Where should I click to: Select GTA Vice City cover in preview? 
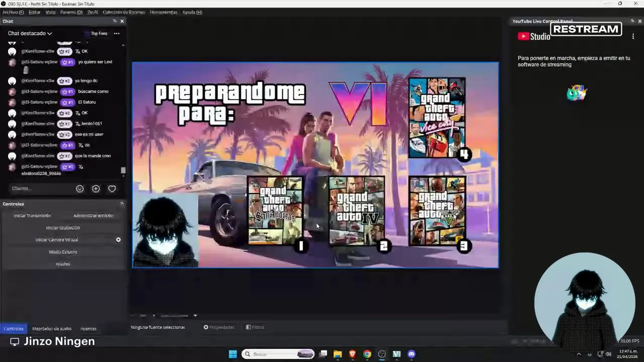pos(437,117)
